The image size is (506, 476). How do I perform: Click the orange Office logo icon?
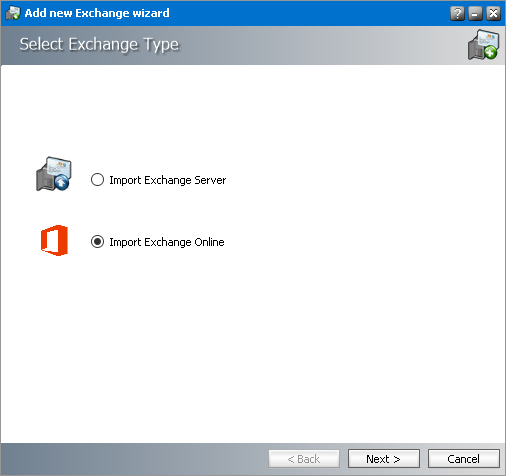pyautogui.click(x=54, y=240)
